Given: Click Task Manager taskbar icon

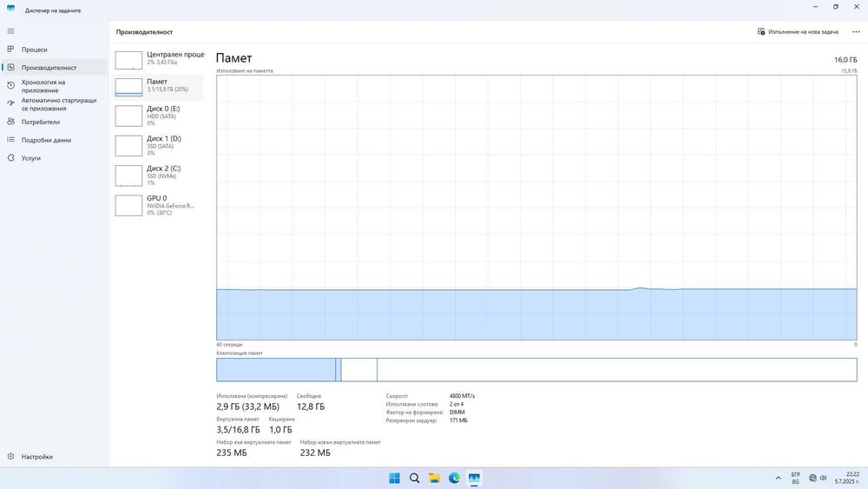Looking at the screenshot, I should 474,478.
